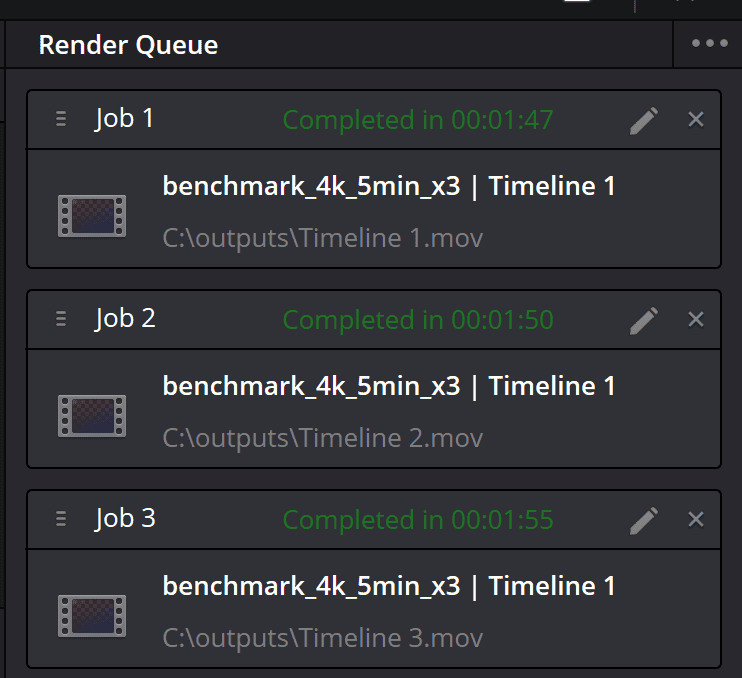Select the Job 2 filmstrip thumbnail

pyautogui.click(x=92, y=416)
